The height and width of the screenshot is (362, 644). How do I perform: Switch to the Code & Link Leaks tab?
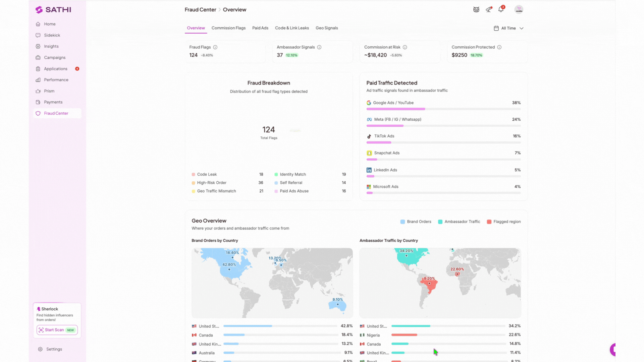292,28
